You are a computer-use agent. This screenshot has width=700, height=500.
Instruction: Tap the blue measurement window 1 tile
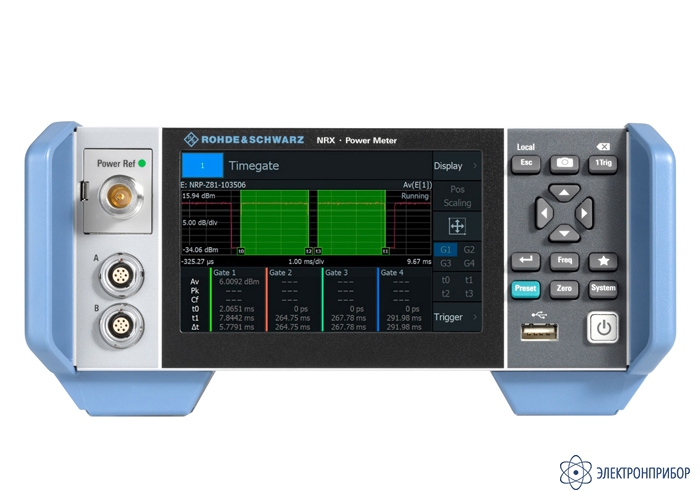(202, 166)
